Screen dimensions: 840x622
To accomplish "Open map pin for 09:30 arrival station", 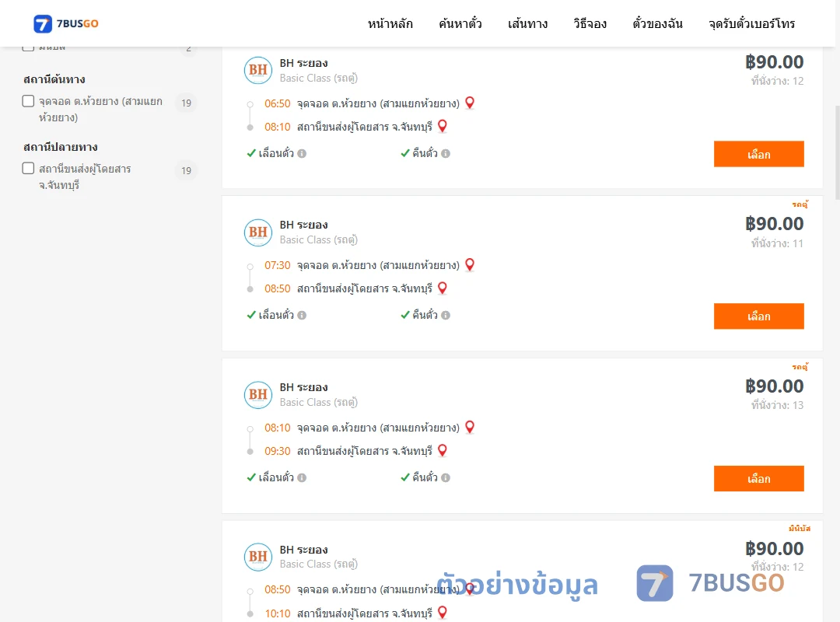I will click(443, 451).
